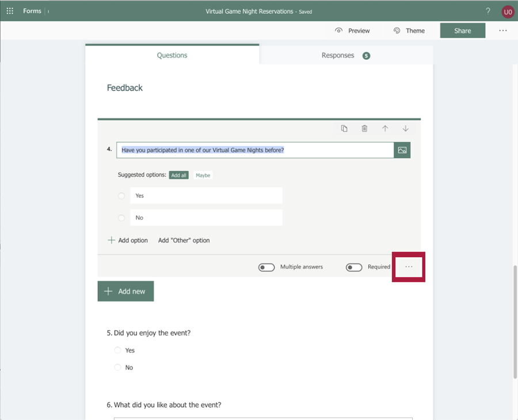518x420 pixels.
Task: Move question 4 down using the arrow icon
Action: pyautogui.click(x=406, y=128)
